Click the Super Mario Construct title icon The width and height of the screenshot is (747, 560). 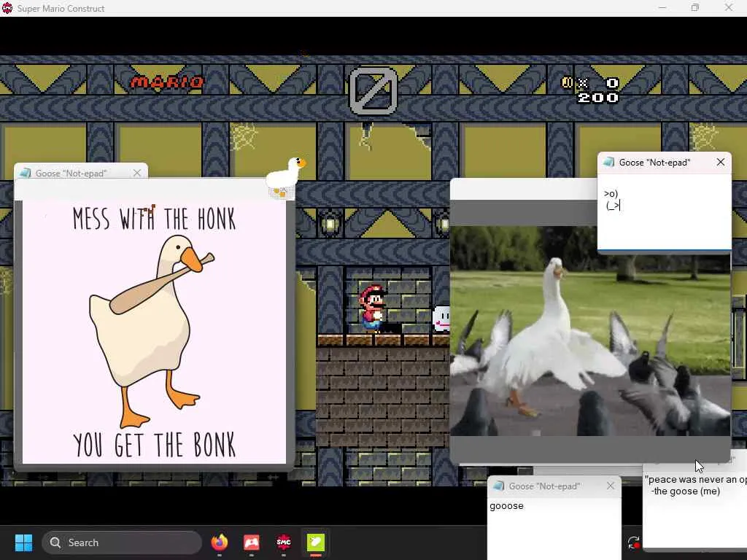click(x=7, y=7)
